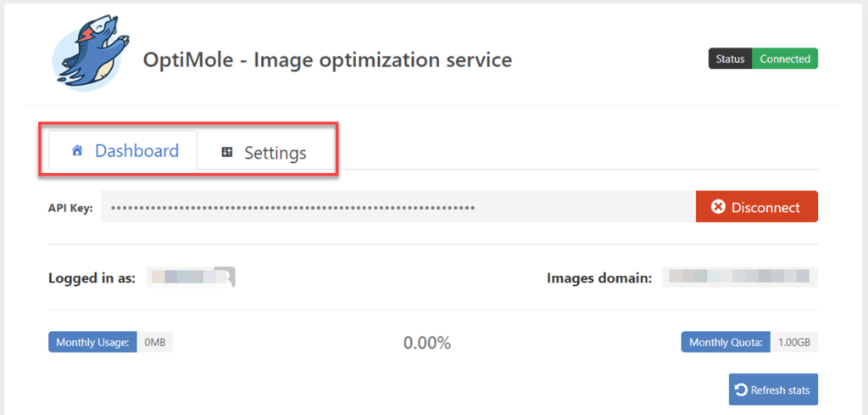868x415 pixels.
Task: Switch to the Settings tab
Action: (264, 154)
